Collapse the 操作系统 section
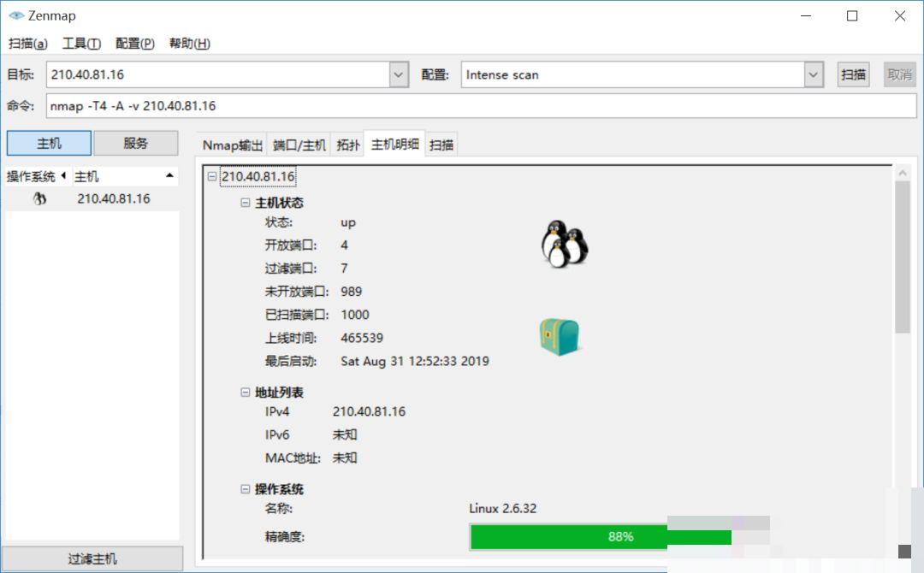Image resolution: width=924 pixels, height=573 pixels. (246, 489)
